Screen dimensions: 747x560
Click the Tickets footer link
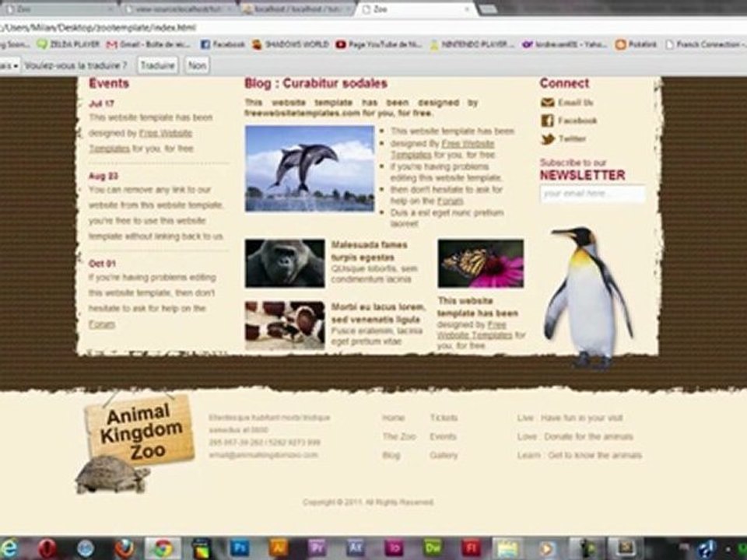[x=444, y=418]
